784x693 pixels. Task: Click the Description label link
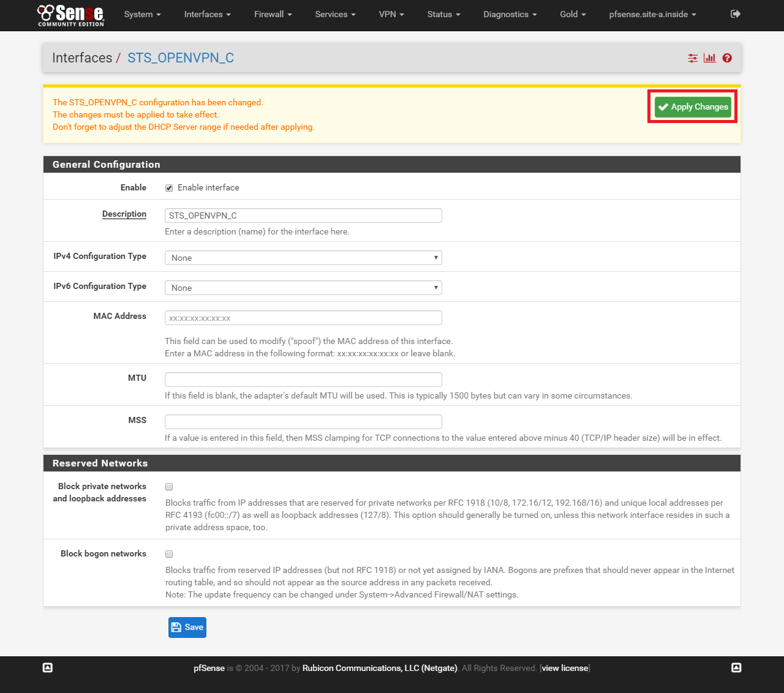coord(124,214)
